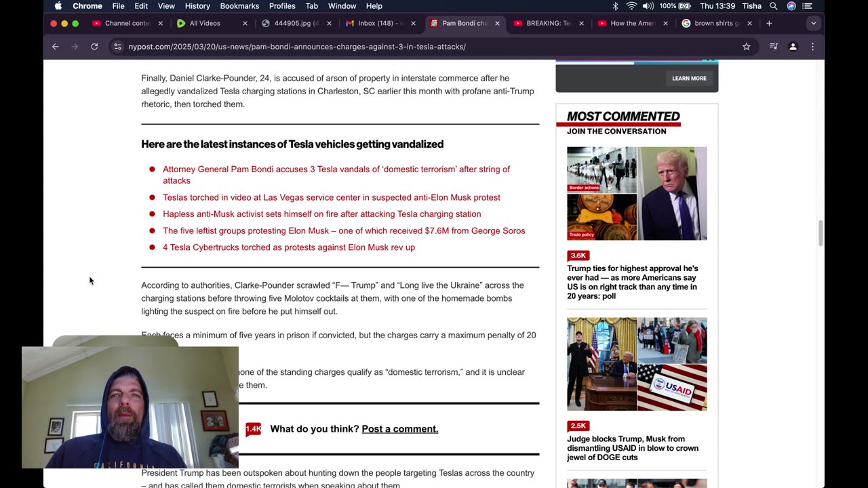Open the Edit menu
The width and height of the screenshot is (868, 488).
[x=141, y=6]
